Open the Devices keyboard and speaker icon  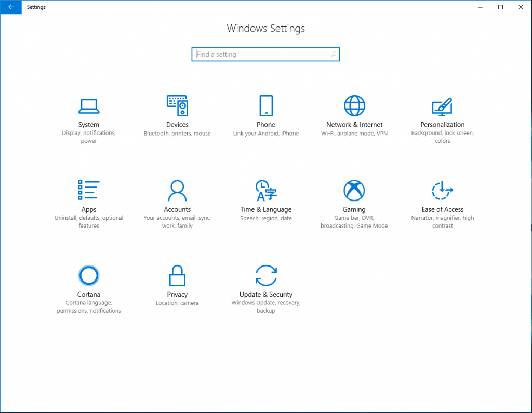pyautogui.click(x=177, y=105)
